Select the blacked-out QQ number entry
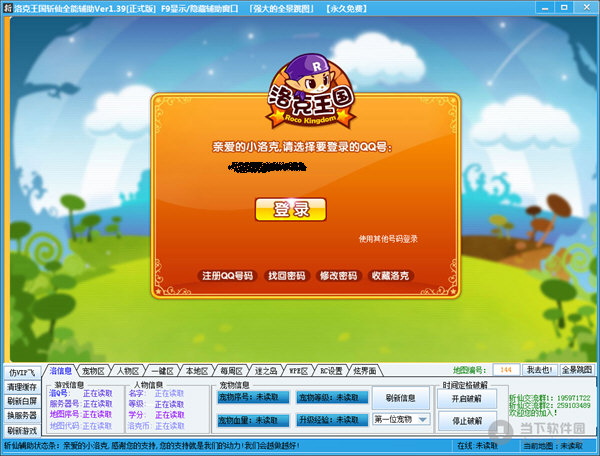 point(267,167)
